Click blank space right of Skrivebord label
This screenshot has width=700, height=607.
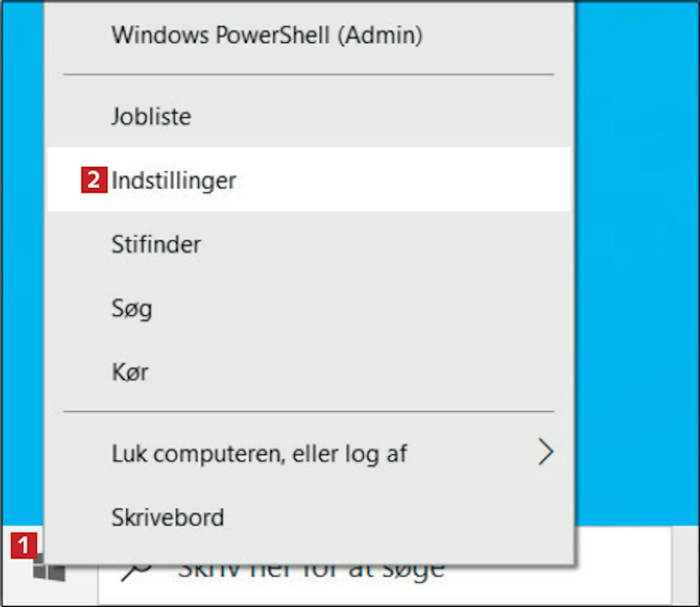pyautogui.click(x=397, y=517)
